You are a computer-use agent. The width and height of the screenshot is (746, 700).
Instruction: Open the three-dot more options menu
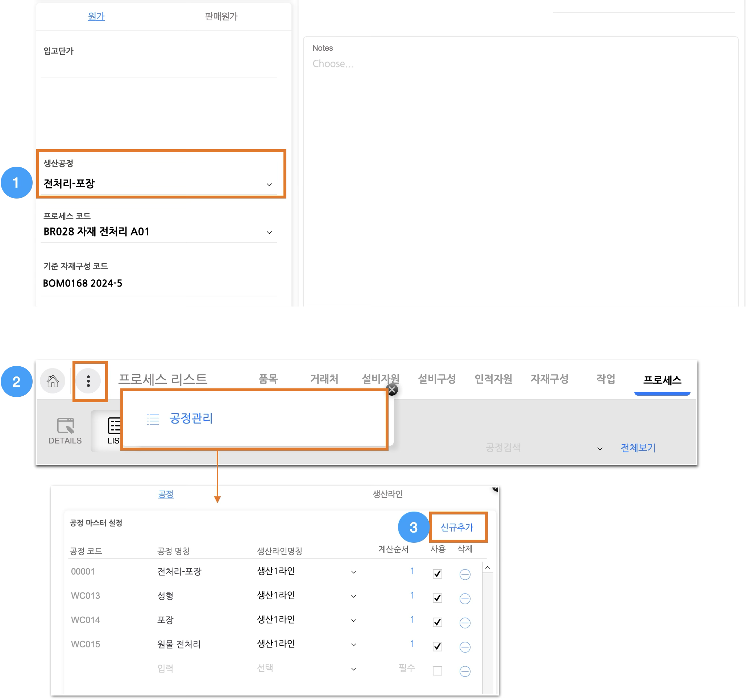88,381
